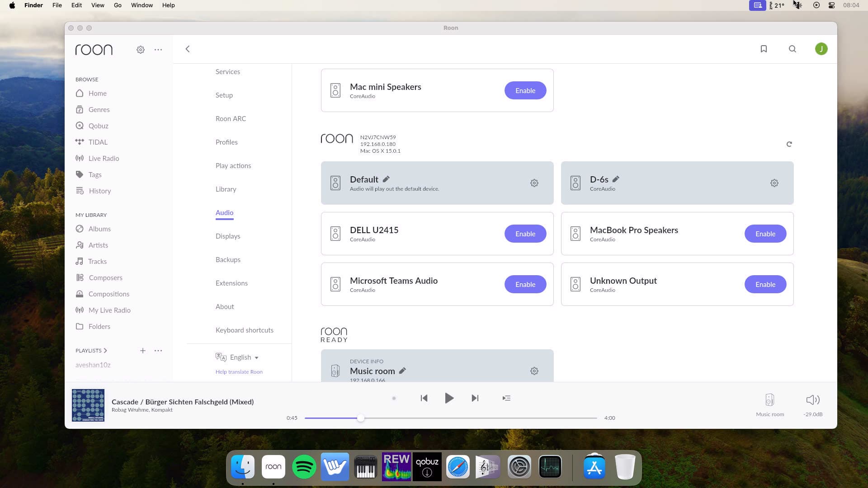Enable the Mac mini Speakers device

525,90
